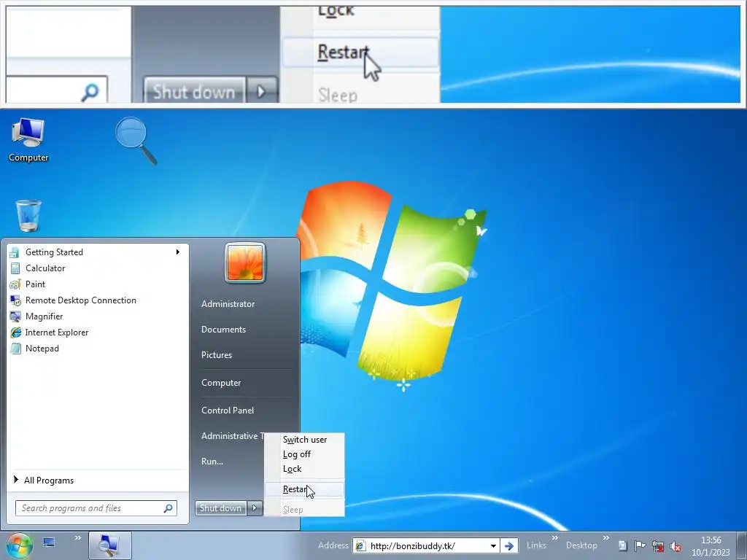Click Magnifier icon in the programs list
The width and height of the screenshot is (747, 560).
15,316
